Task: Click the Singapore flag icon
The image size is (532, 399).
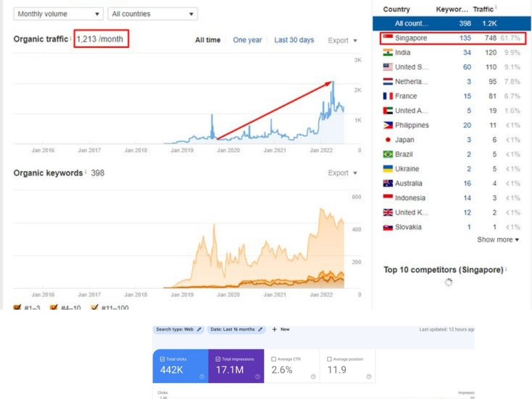Action: point(388,37)
